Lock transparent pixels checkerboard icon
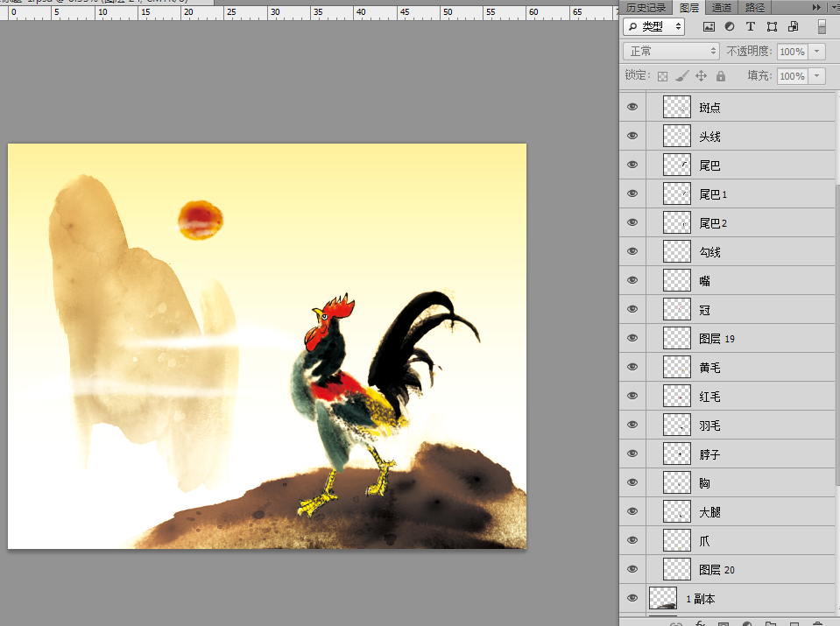 point(663,76)
